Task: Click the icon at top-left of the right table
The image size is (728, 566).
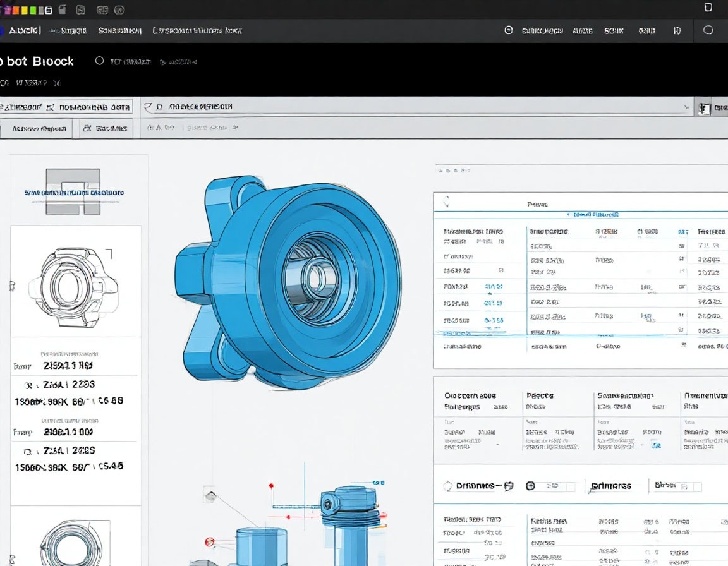Action: pyautogui.click(x=447, y=202)
